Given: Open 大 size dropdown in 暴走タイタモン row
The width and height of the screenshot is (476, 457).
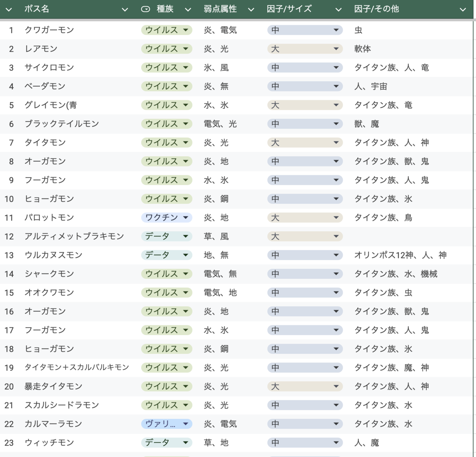Looking at the screenshot, I should point(305,386).
